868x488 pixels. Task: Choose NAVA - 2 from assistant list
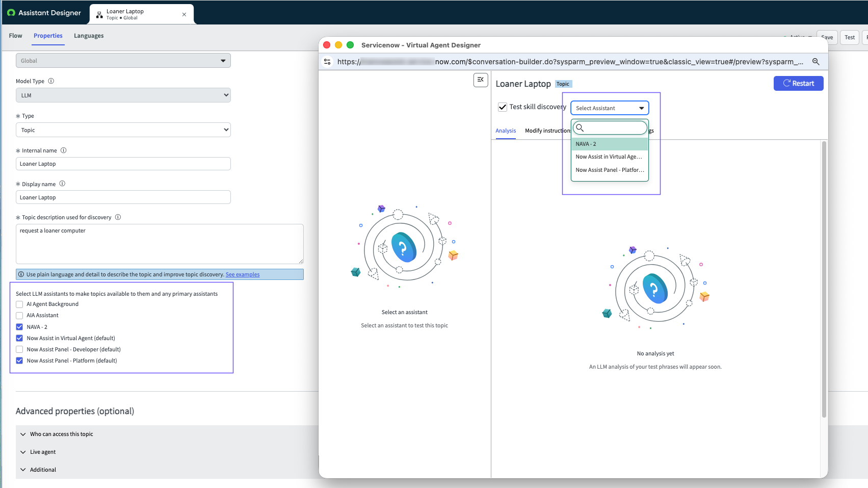pos(610,144)
